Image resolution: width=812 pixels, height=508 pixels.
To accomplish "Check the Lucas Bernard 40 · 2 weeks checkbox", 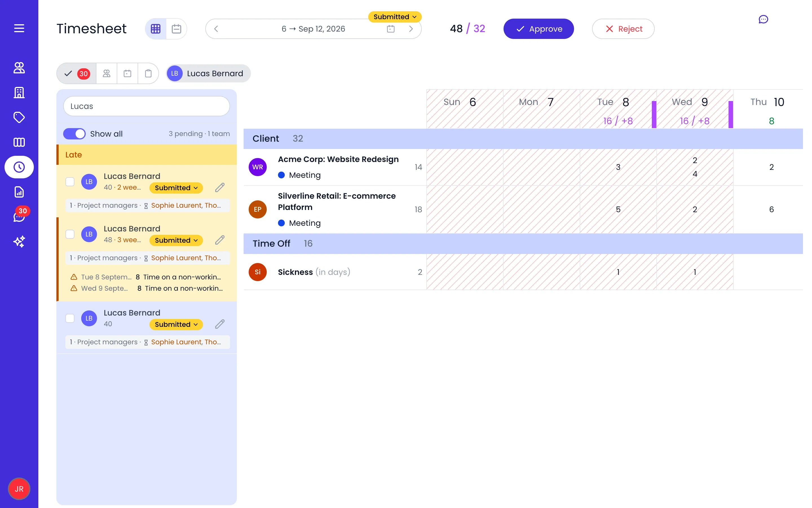I will (70, 182).
